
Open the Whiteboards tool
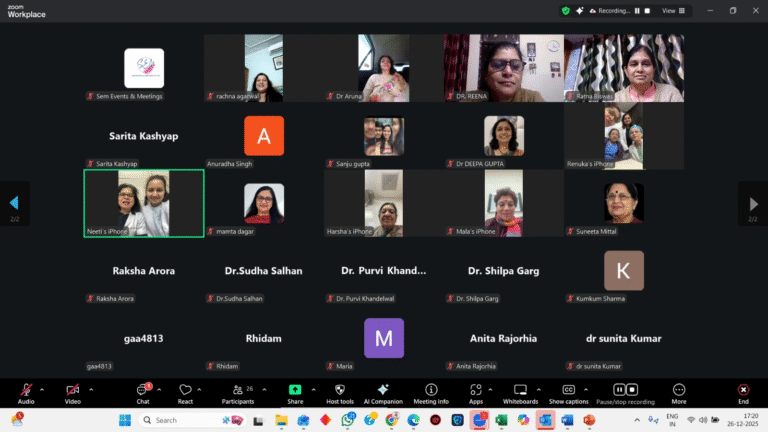click(520, 390)
